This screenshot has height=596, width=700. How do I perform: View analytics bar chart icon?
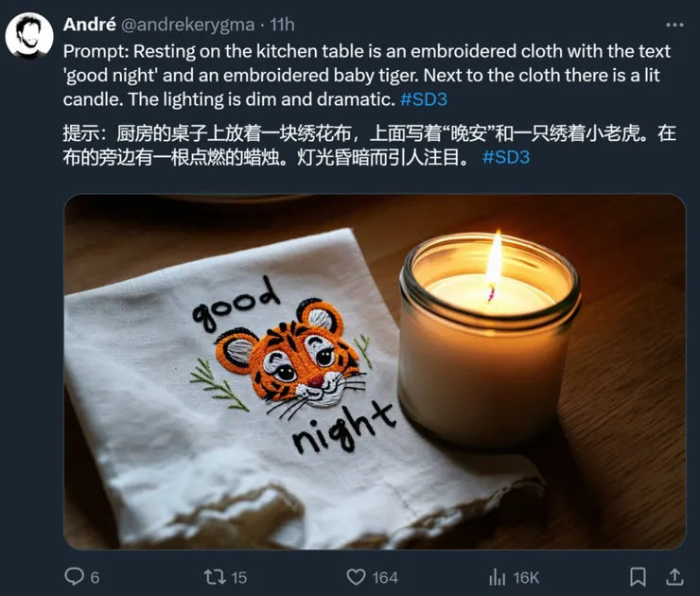click(x=497, y=577)
